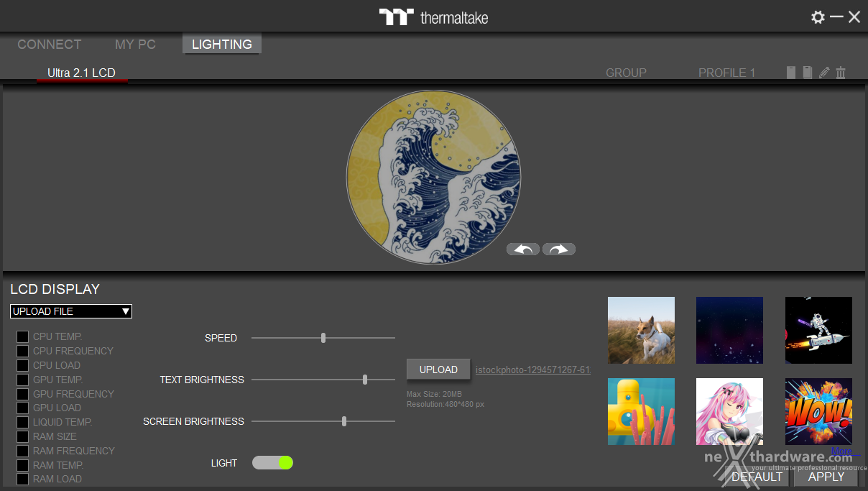Image resolution: width=868 pixels, height=491 pixels.
Task: Check the RAM LOAD option
Action: tap(23, 479)
